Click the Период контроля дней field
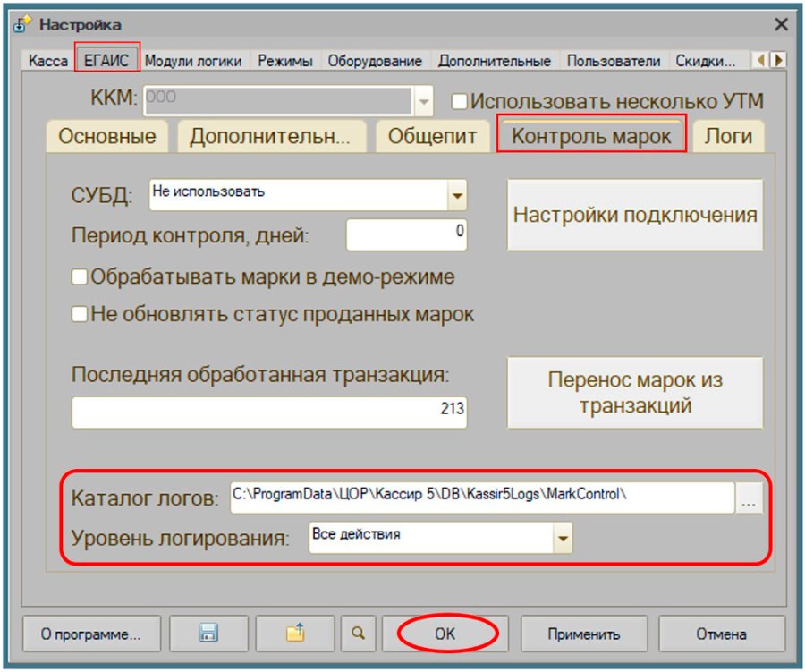The image size is (805, 672). [407, 234]
